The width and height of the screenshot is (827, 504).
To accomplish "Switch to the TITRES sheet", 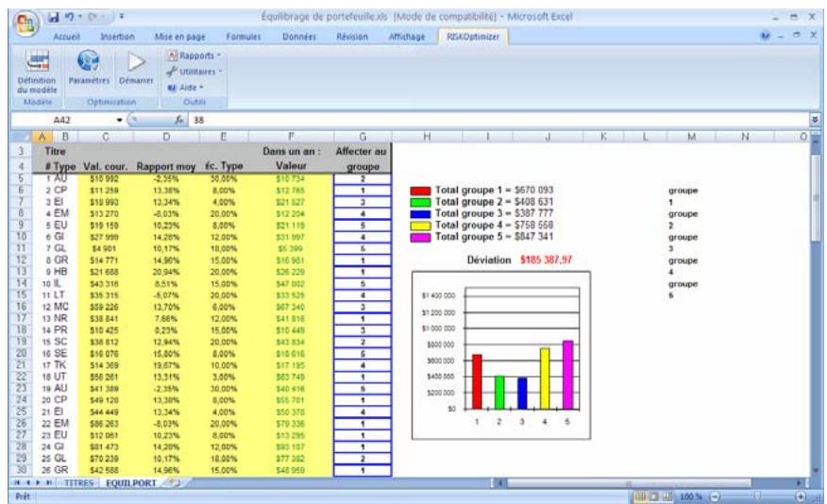I will click(x=78, y=483).
